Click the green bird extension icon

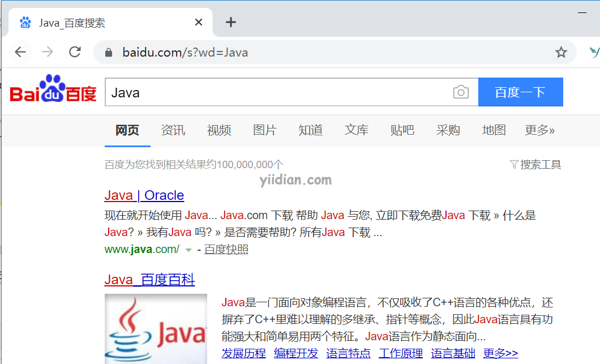(x=595, y=52)
